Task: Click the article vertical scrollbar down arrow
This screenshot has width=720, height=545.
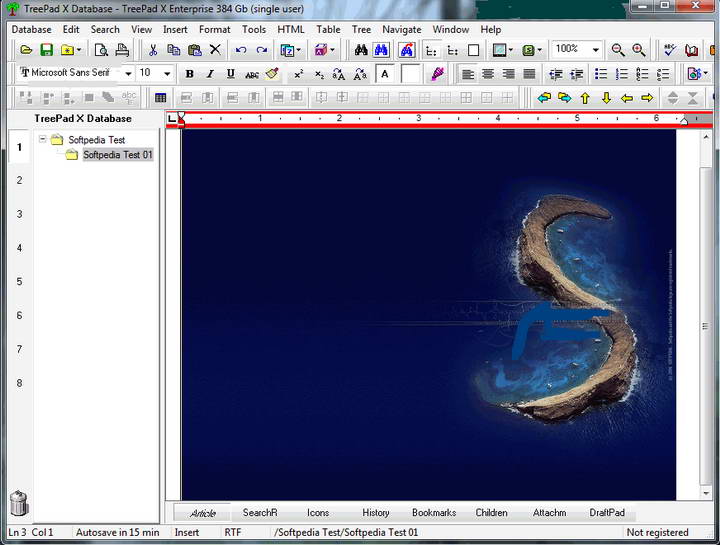Action: coord(706,494)
